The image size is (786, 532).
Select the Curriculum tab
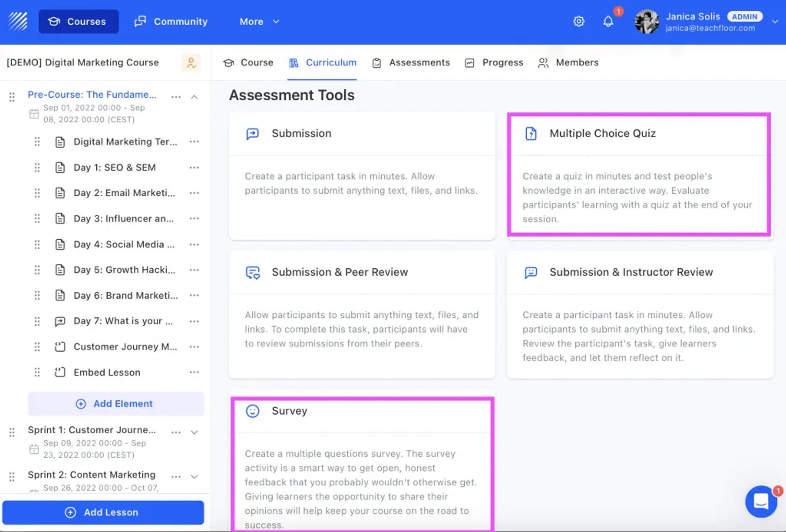tap(322, 62)
